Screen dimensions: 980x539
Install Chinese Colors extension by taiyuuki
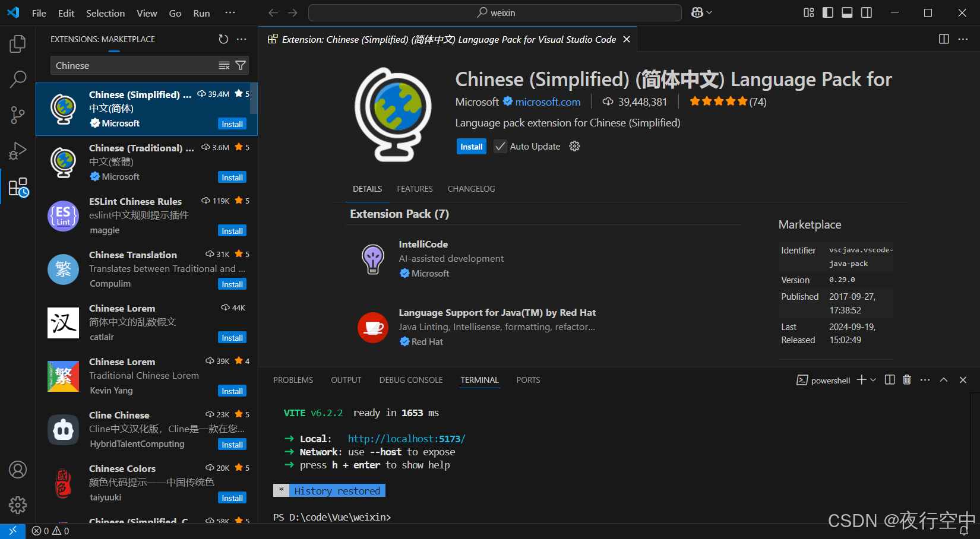pos(232,498)
